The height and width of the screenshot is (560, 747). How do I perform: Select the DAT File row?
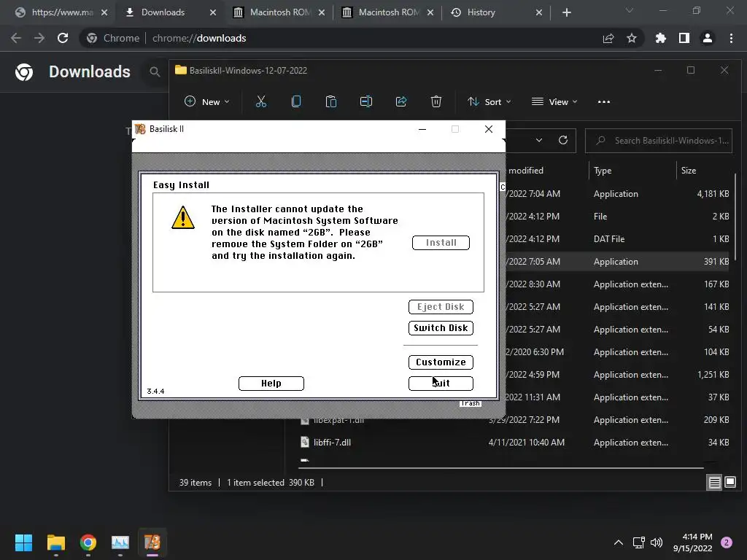[617, 239]
